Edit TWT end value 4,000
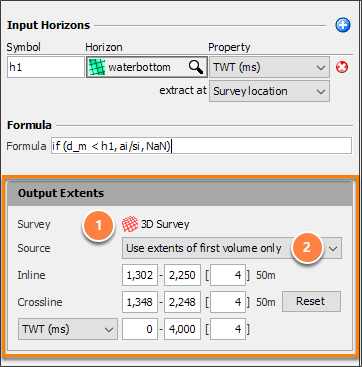 182,329
